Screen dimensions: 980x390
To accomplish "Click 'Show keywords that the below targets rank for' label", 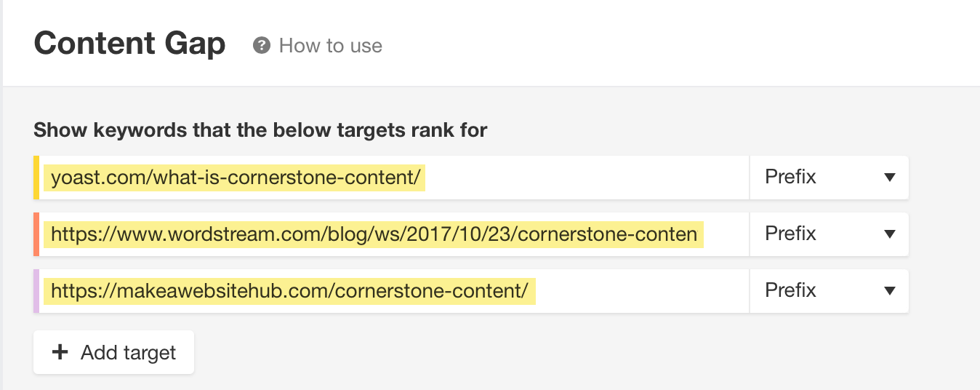I will (260, 130).
